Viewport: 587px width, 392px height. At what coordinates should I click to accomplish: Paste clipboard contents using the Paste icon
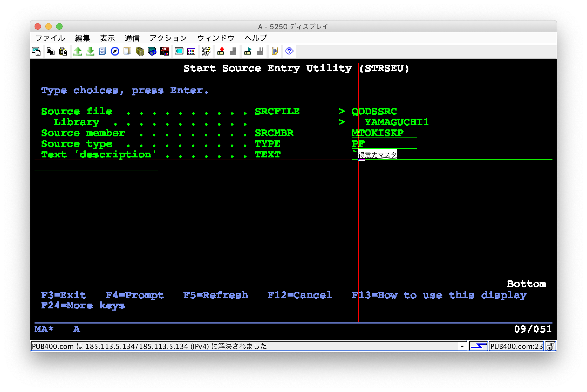coord(63,51)
